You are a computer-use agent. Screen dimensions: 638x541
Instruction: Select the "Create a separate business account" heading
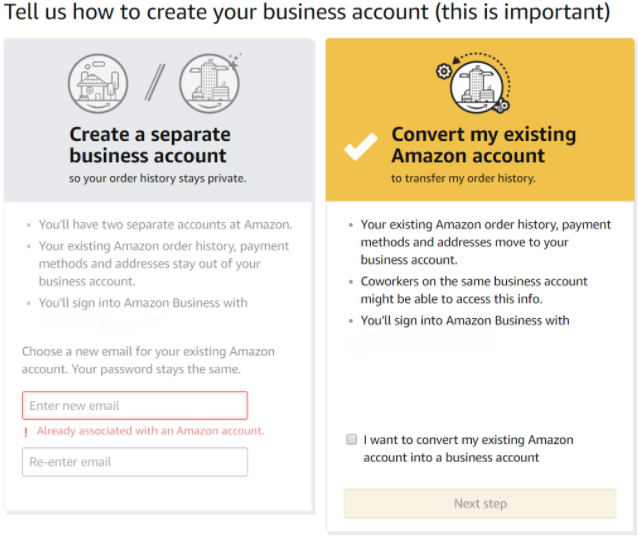coord(150,145)
